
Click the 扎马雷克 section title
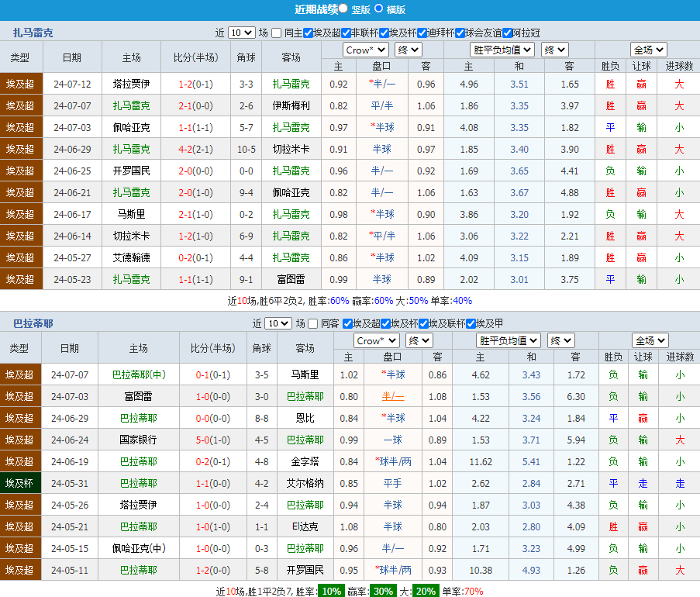[x=33, y=33]
